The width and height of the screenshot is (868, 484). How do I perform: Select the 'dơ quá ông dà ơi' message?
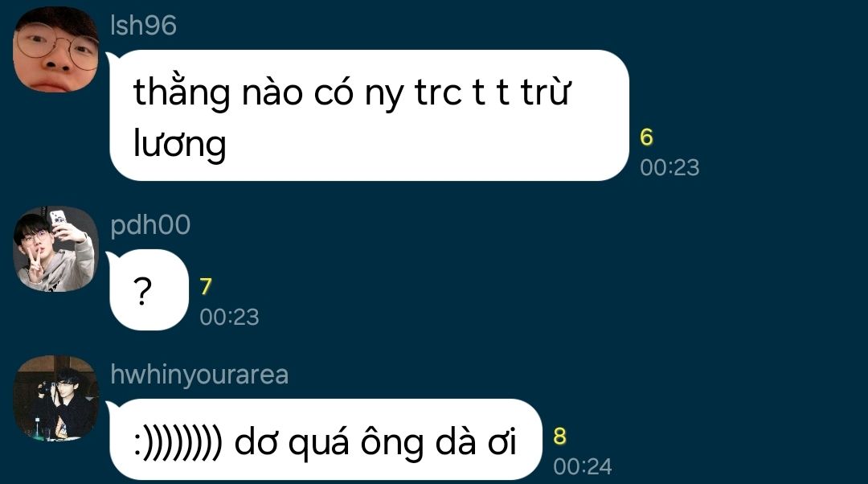tap(325, 439)
